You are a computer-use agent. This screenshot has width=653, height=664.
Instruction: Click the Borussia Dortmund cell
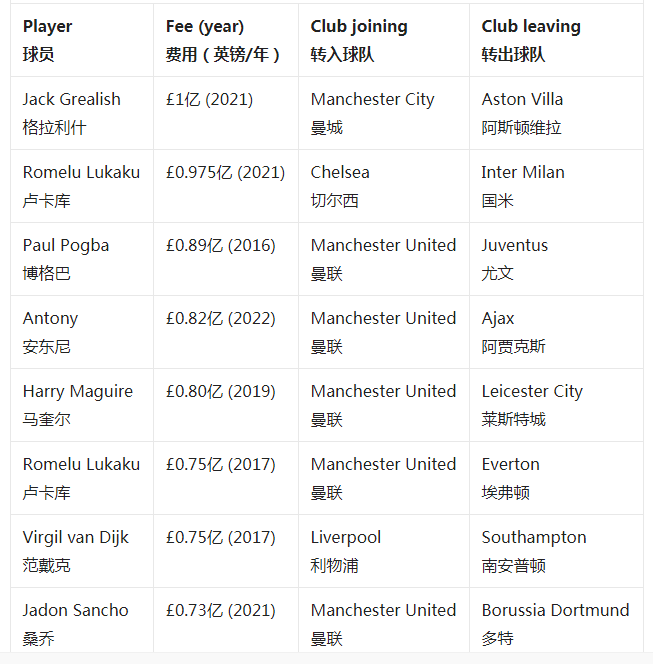555,624
